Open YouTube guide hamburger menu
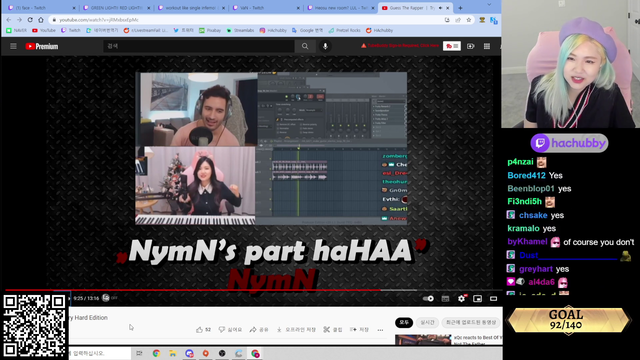The width and height of the screenshot is (640, 360). 13,46
